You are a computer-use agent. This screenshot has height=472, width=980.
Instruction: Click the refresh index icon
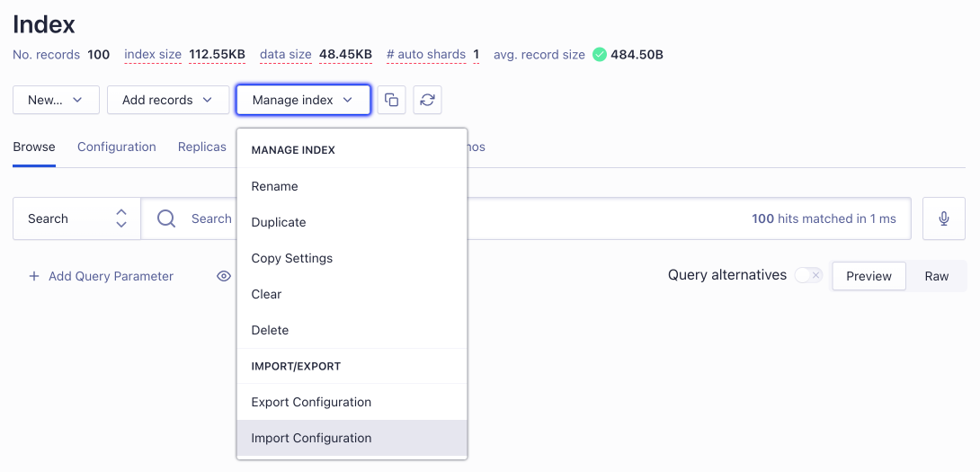pyautogui.click(x=427, y=100)
